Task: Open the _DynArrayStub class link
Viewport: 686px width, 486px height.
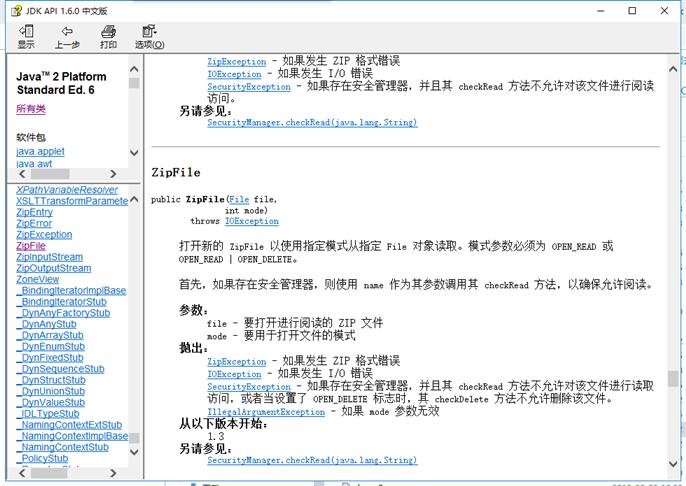Action: click(50, 335)
